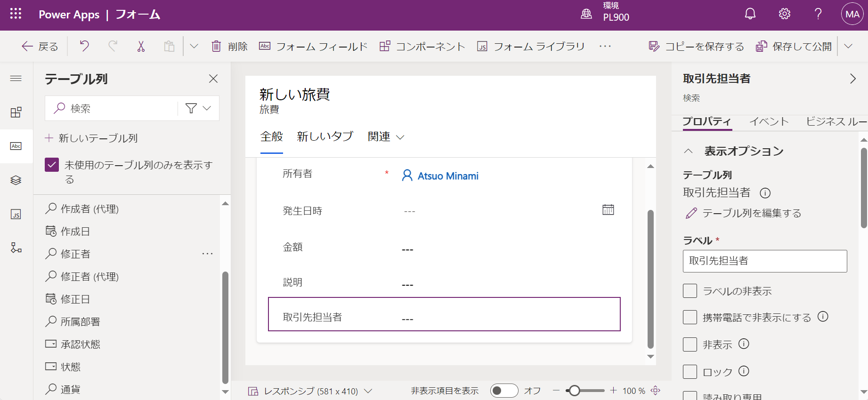Check ラベルの非表示
Image resolution: width=868 pixels, height=400 pixels.
690,291
